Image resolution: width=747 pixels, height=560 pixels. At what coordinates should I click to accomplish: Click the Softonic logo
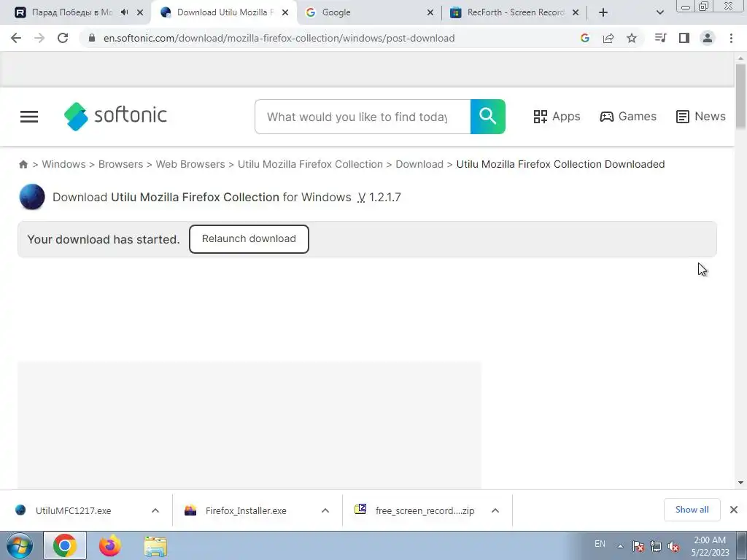click(115, 116)
